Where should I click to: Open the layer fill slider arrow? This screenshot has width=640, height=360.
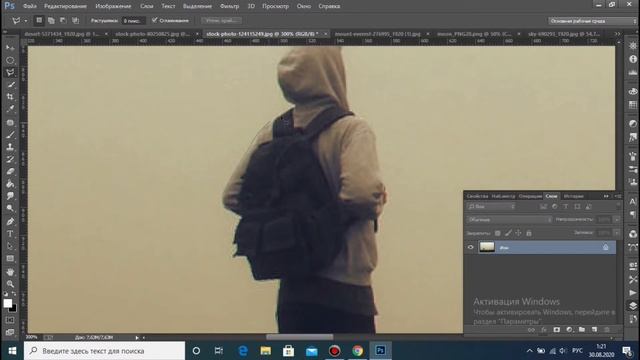pyautogui.click(x=617, y=233)
